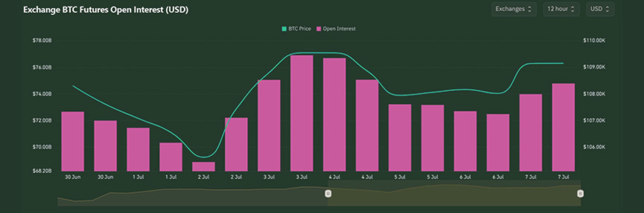Click the left range slider handle
This screenshot has width=644, height=213.
click(328, 194)
